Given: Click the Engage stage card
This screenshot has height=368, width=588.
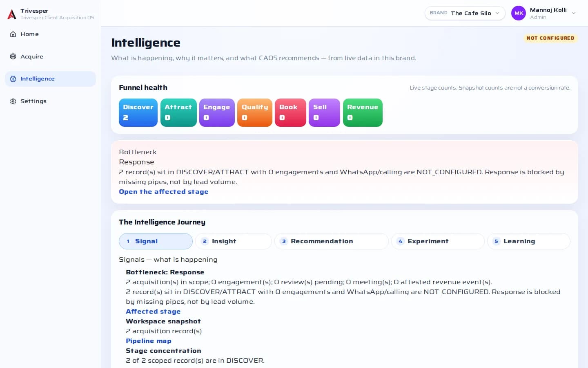Looking at the screenshot, I should [x=217, y=112].
